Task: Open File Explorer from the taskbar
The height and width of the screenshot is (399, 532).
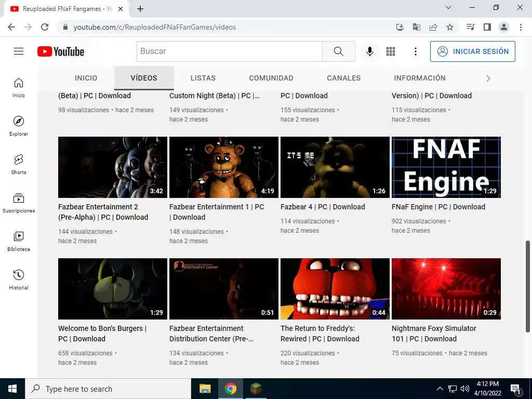Action: coord(205,389)
